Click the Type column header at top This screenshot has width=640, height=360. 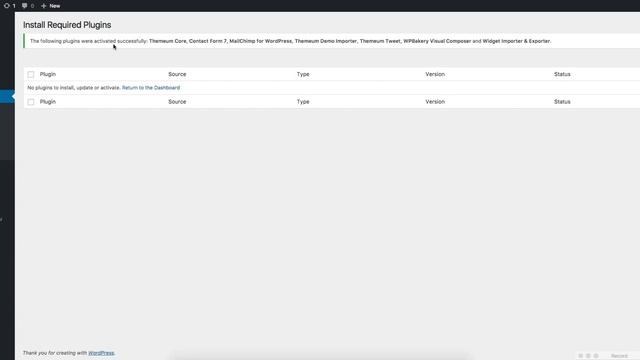(303, 74)
